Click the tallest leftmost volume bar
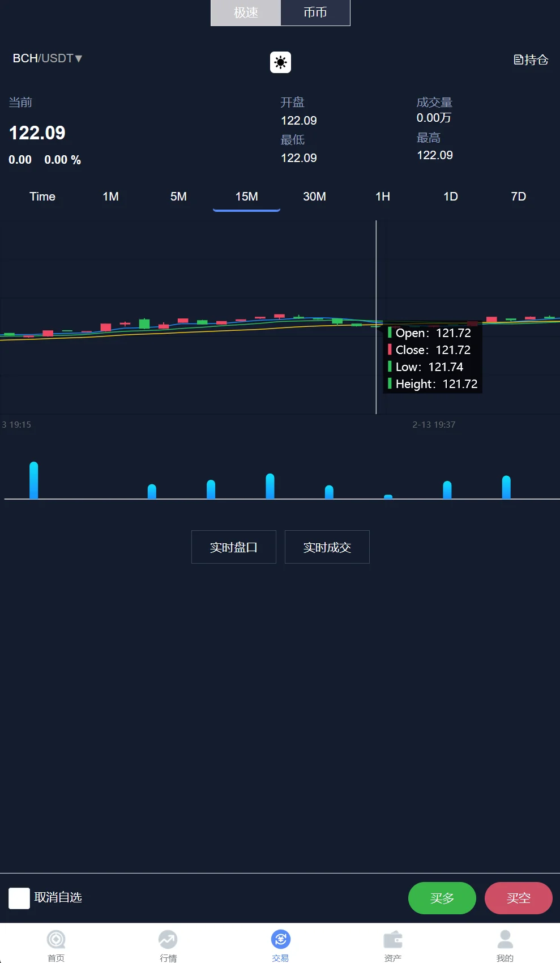The image size is (560, 963). [x=34, y=480]
